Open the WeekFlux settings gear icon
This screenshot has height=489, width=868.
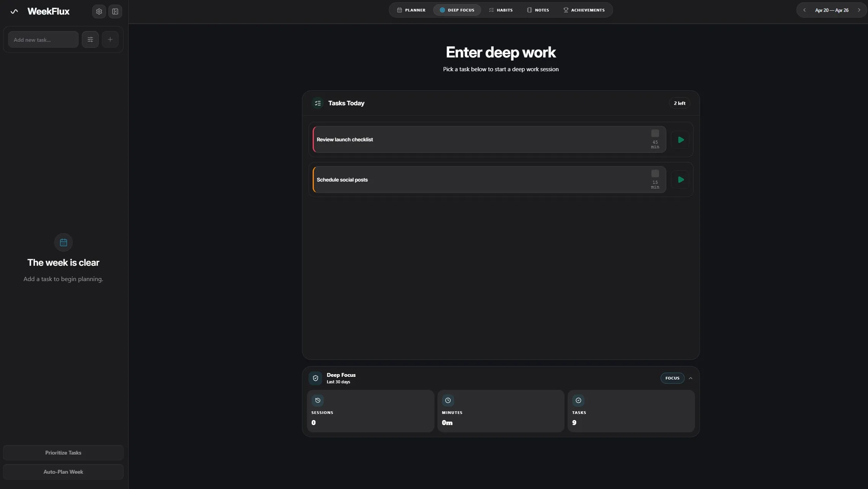[x=99, y=11]
